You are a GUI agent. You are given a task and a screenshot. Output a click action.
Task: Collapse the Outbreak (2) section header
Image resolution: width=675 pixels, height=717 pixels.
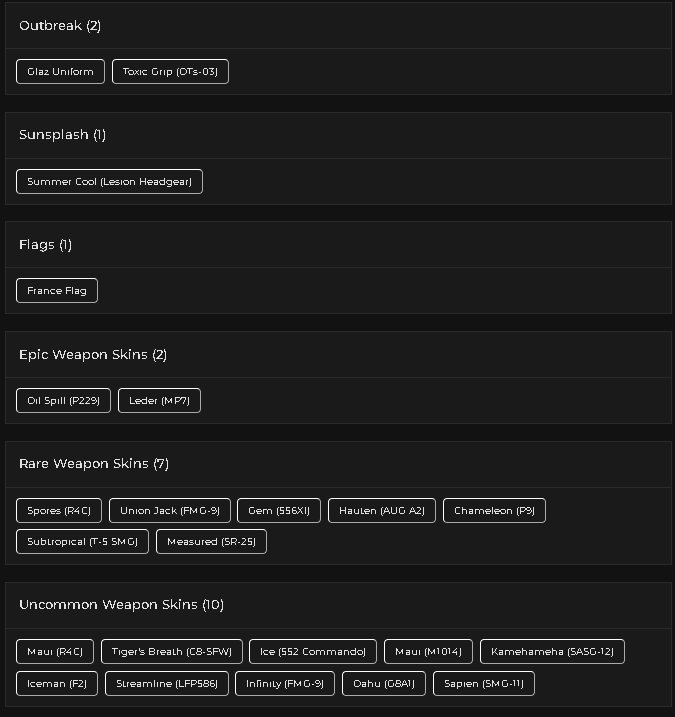pyautogui.click(x=338, y=26)
